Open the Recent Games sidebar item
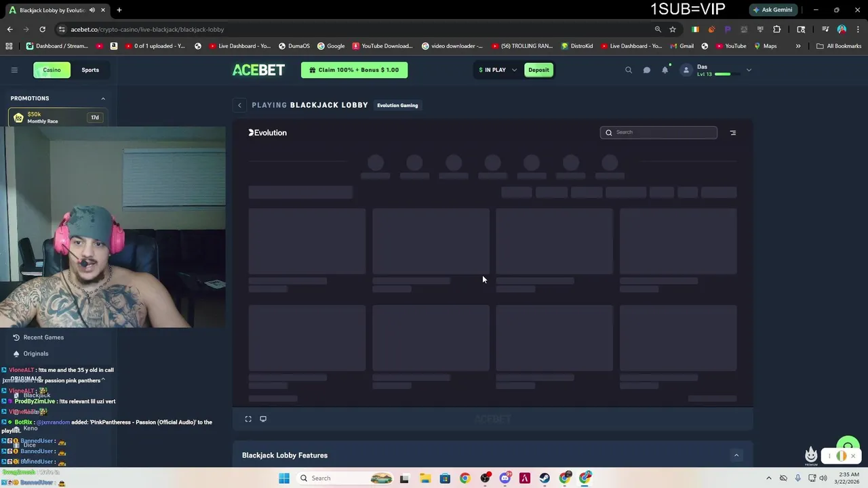The width and height of the screenshot is (868, 488). point(38,338)
